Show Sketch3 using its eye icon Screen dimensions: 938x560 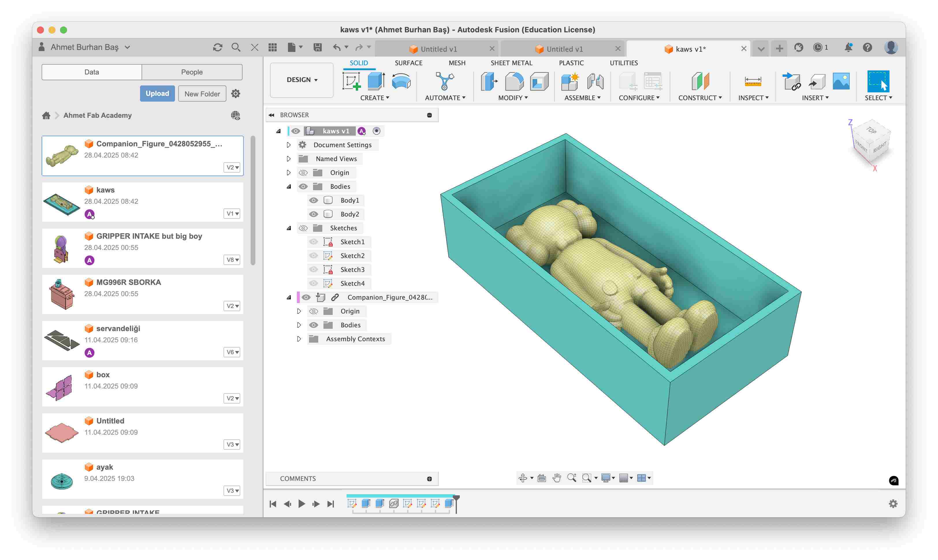coord(313,269)
